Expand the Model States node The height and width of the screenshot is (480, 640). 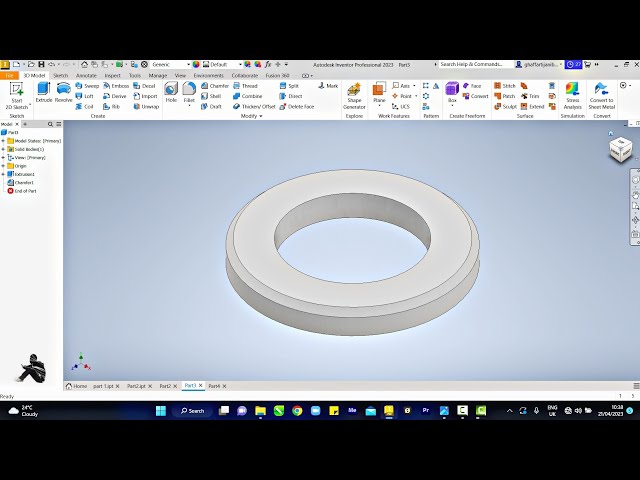coord(3,141)
